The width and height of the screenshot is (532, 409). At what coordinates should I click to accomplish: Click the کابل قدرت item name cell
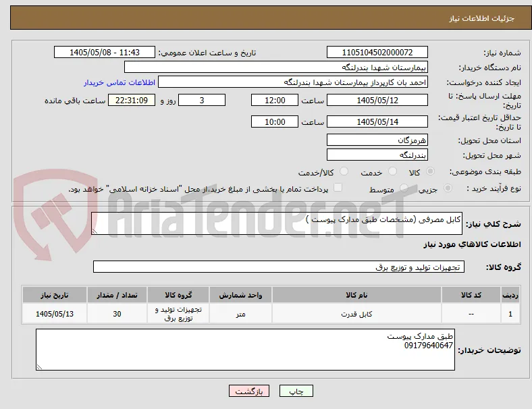(356, 314)
